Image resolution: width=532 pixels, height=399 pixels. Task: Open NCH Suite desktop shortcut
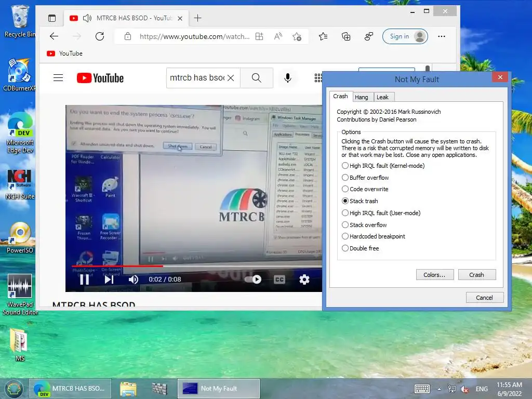tap(20, 184)
